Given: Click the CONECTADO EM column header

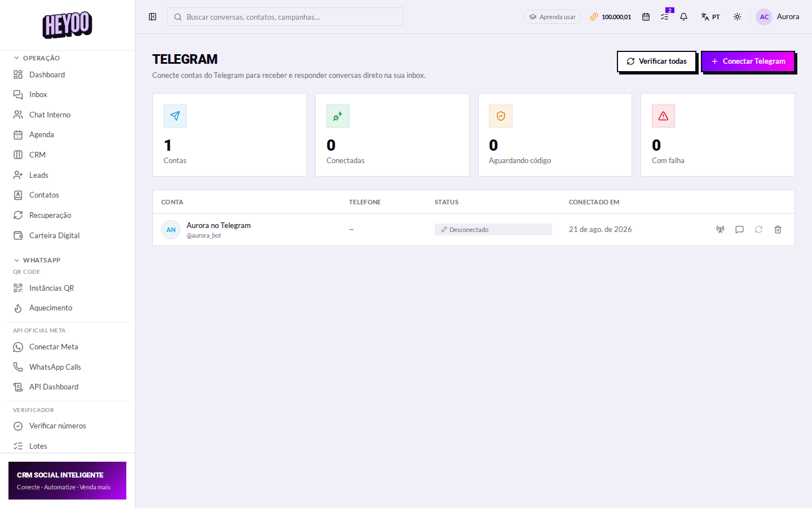Looking at the screenshot, I should point(594,202).
